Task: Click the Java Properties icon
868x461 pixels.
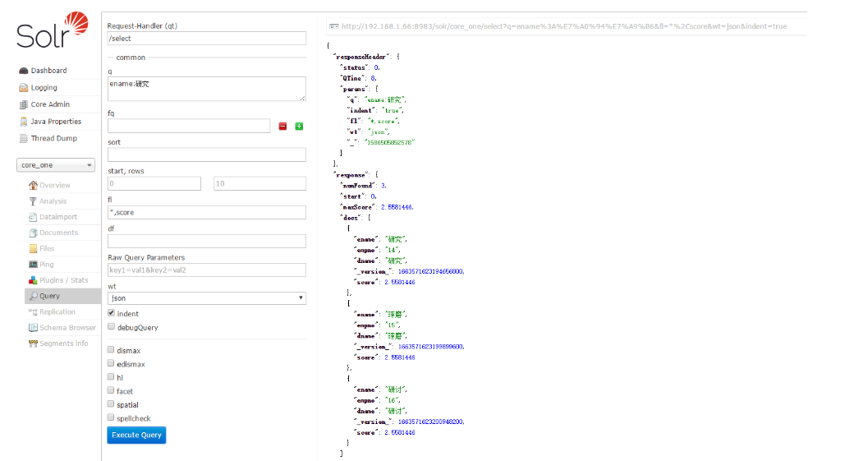Action: (23, 122)
